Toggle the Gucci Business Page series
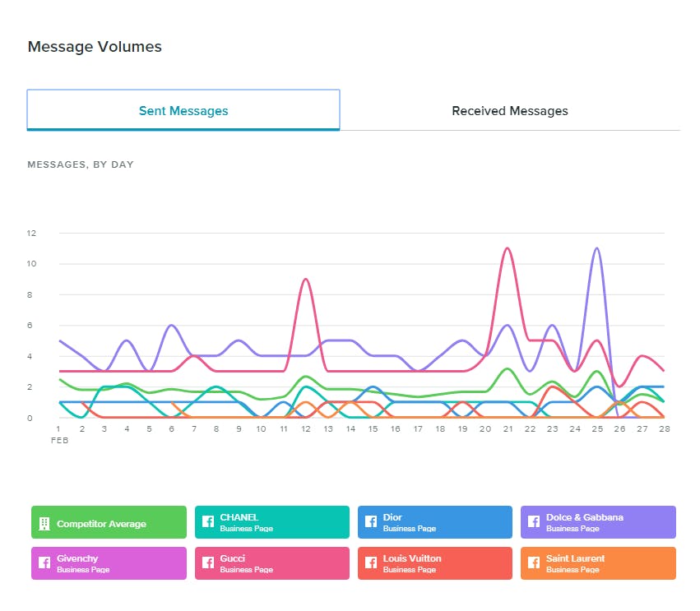The image size is (700, 611). pyautogui.click(x=272, y=563)
